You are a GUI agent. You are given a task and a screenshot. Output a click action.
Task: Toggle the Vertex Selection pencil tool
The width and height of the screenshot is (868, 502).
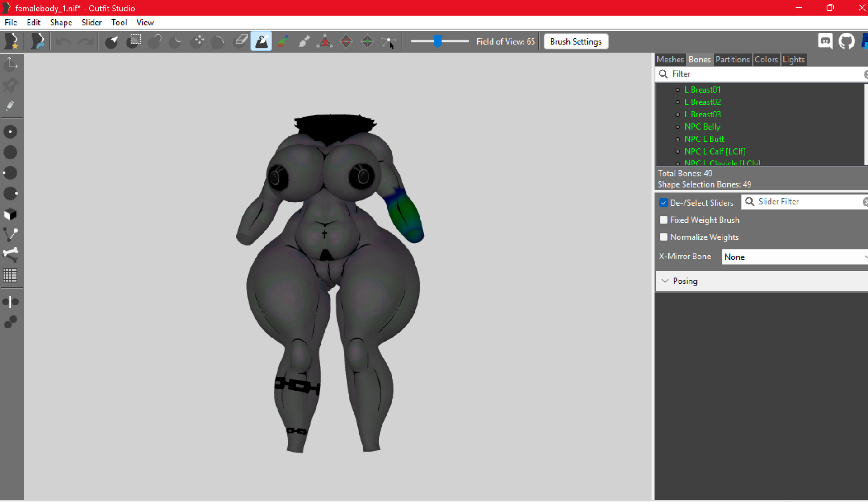coord(10,106)
